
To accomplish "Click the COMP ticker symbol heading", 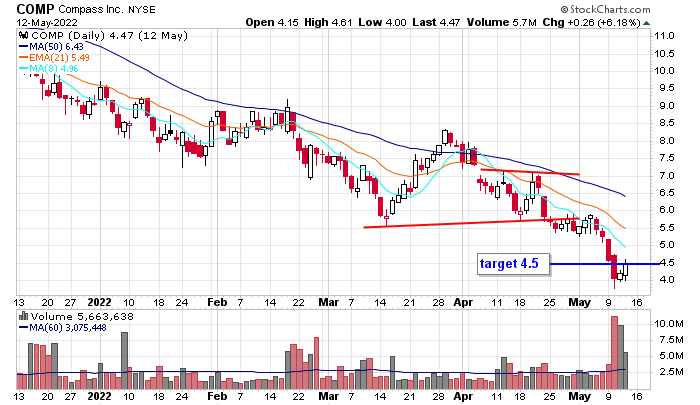I will point(35,9).
